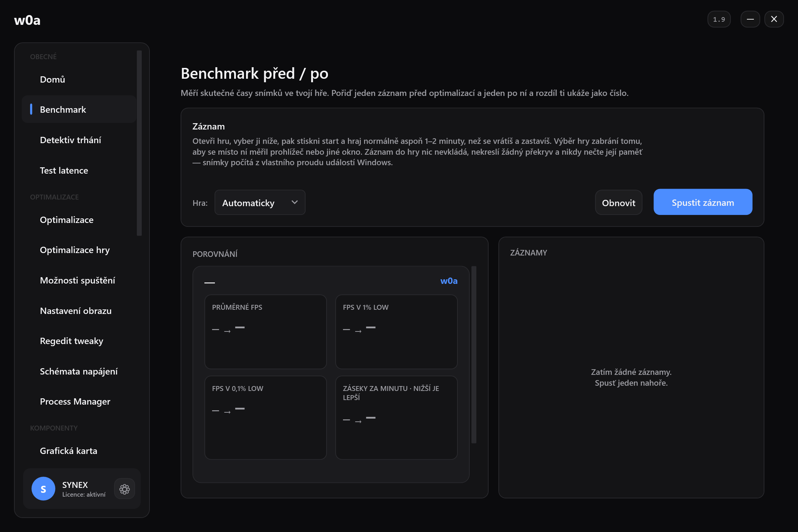Click the w0a logo in title bar
The width and height of the screenshot is (798, 532).
tap(27, 20)
